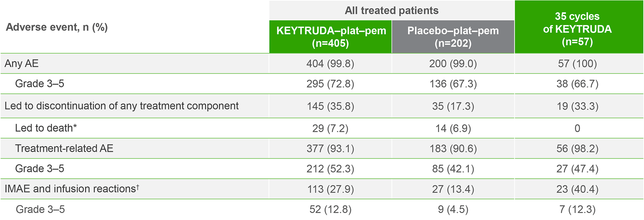644x220 pixels.
Task: Select the "136 (67.3)" cell value
Action: [x=453, y=84]
